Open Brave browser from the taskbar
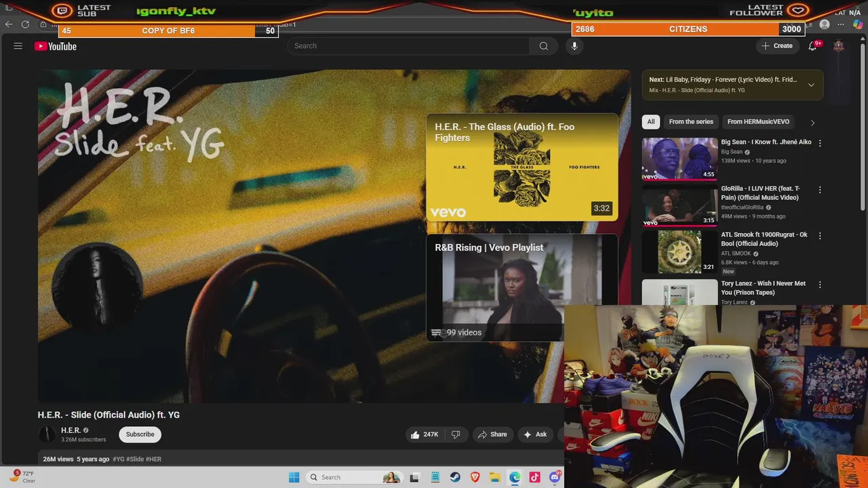The image size is (868, 488). tap(475, 477)
